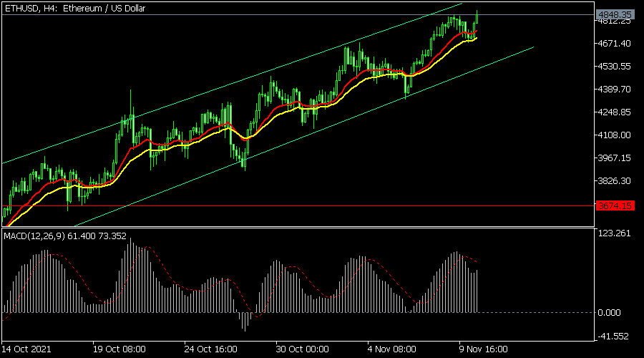The height and width of the screenshot is (358, 644).
Task: Select the current price label 4848.35
Action: click(615, 15)
